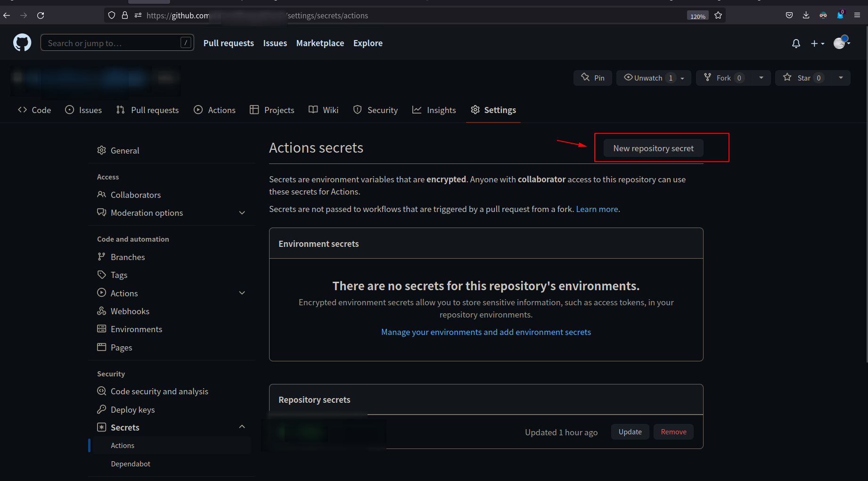868x481 pixels.
Task: Open Explore in top navigation
Action: [368, 43]
